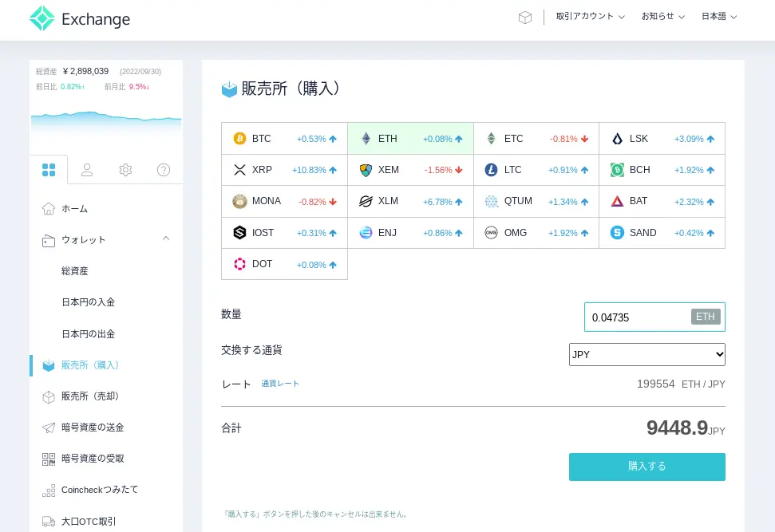
Task: Open 大口OTC取引 menu item
Action: coord(89,522)
